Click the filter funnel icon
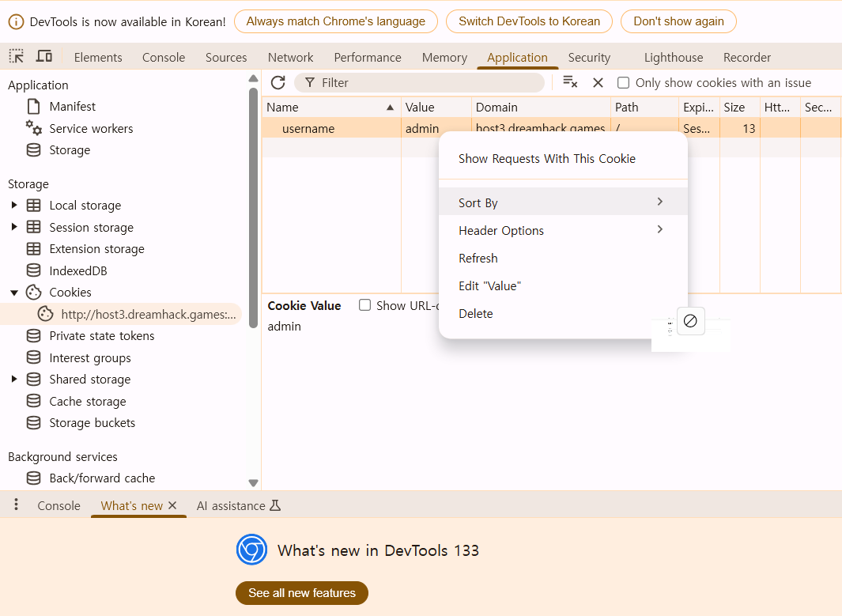 pos(310,83)
